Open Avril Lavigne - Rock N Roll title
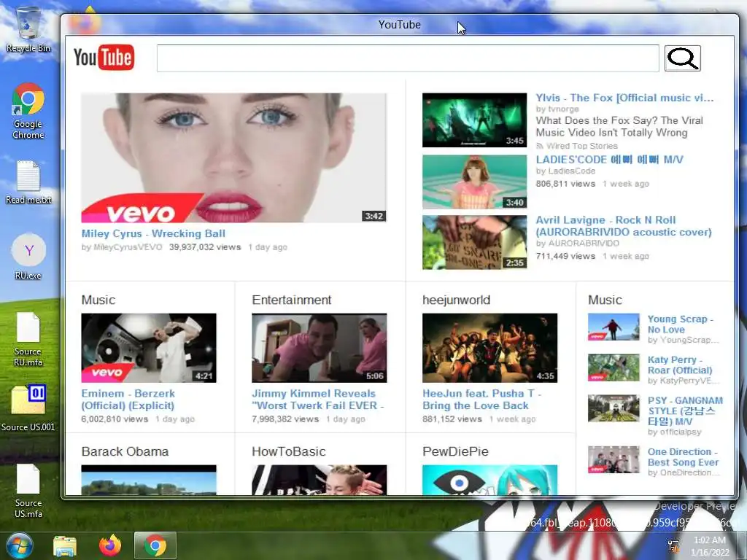The height and width of the screenshot is (560, 747). click(624, 226)
